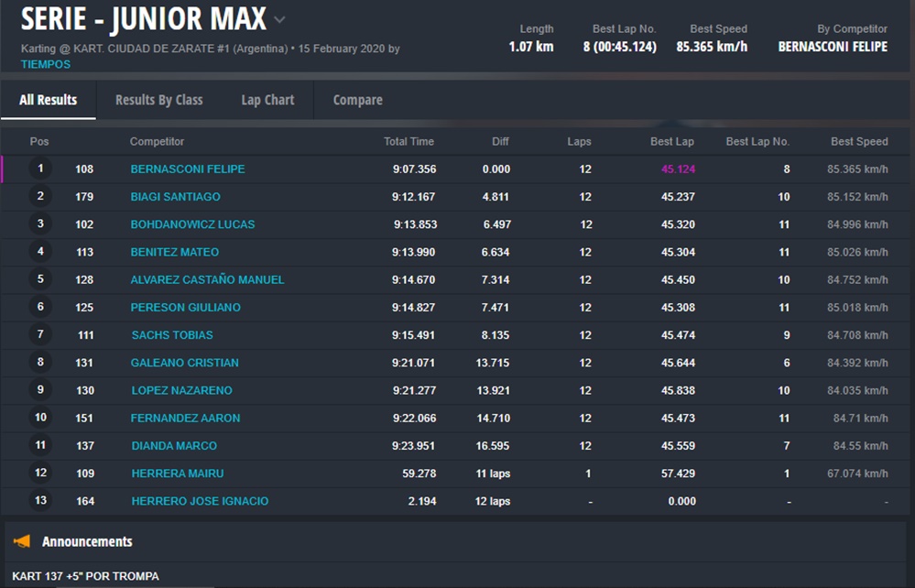The height and width of the screenshot is (588, 915).
Task: Click the purple fastest lap time 45.124
Action: 678,169
